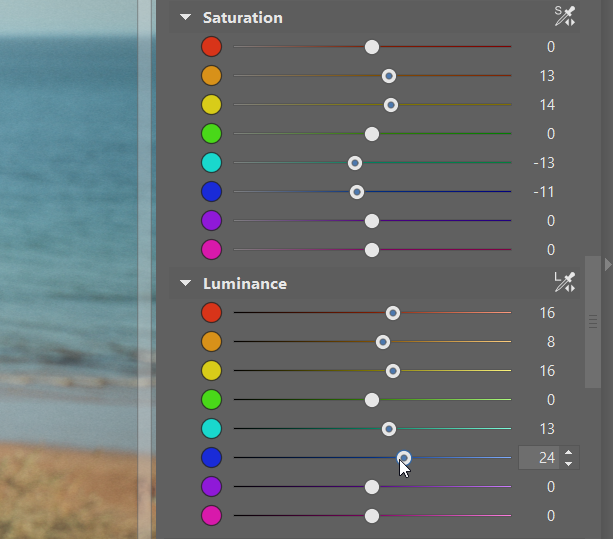Expand the side panel arrow at right edge
The height and width of the screenshot is (539, 613).
coord(608,264)
